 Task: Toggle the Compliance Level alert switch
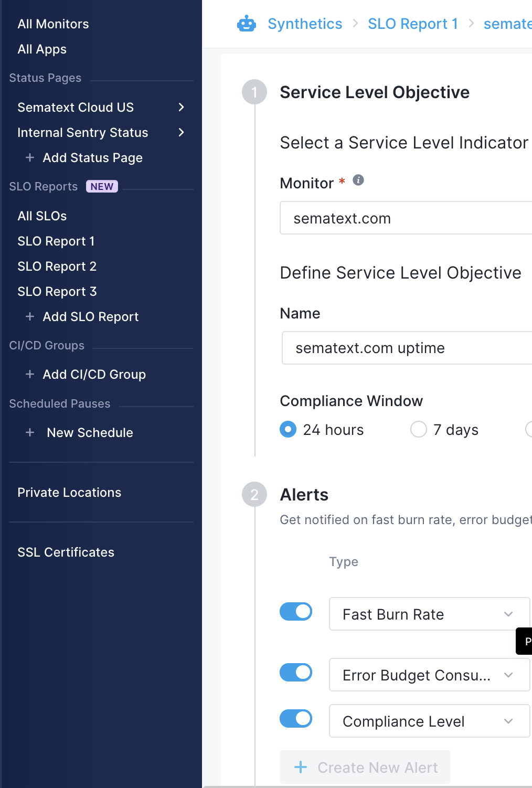click(296, 718)
